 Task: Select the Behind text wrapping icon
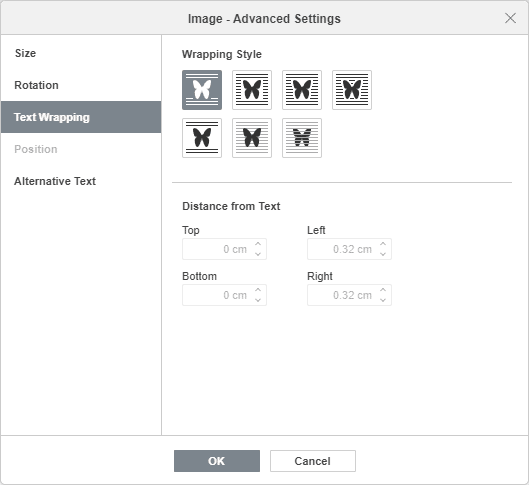[x=302, y=138]
